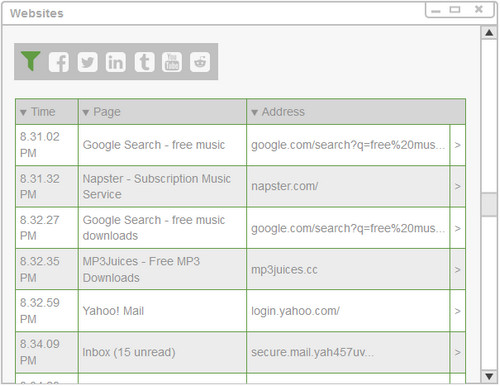Click google.com address in 8.32.27 row
Image resolution: width=500 pixels, height=386 pixels.
[x=348, y=228]
